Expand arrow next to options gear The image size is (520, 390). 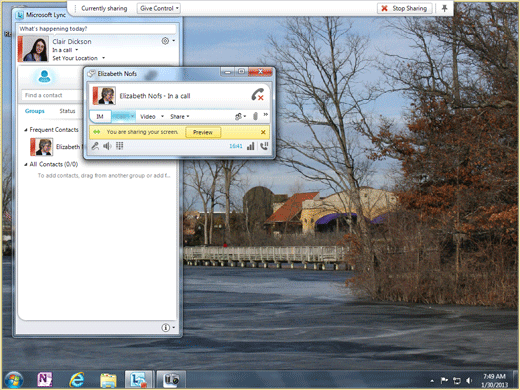pos(173,41)
